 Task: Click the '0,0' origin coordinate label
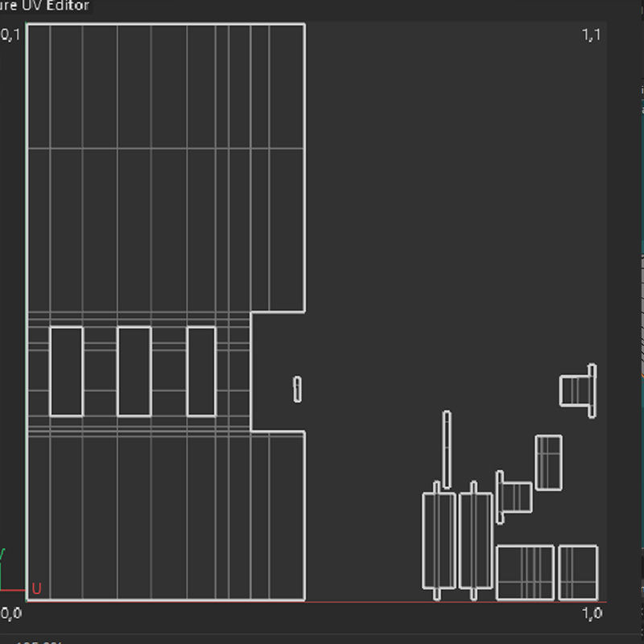pos(11,613)
